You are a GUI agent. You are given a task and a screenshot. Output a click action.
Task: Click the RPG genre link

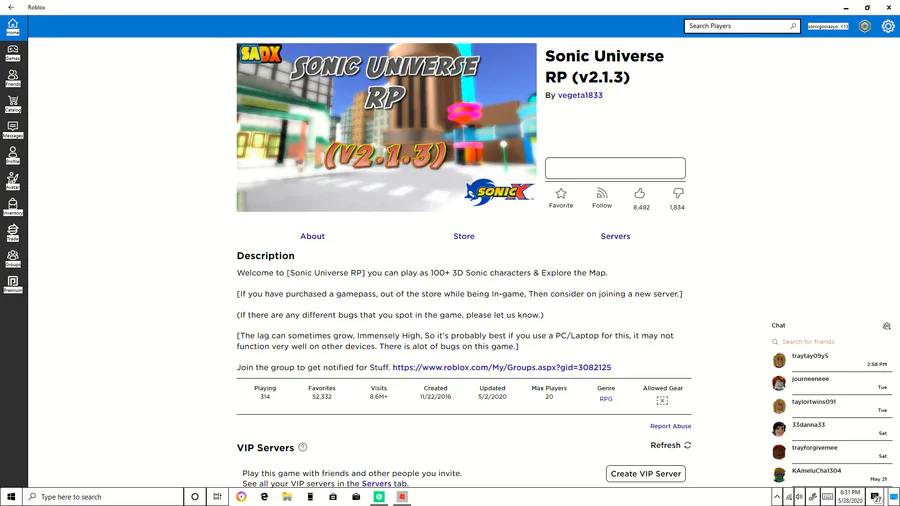point(606,399)
